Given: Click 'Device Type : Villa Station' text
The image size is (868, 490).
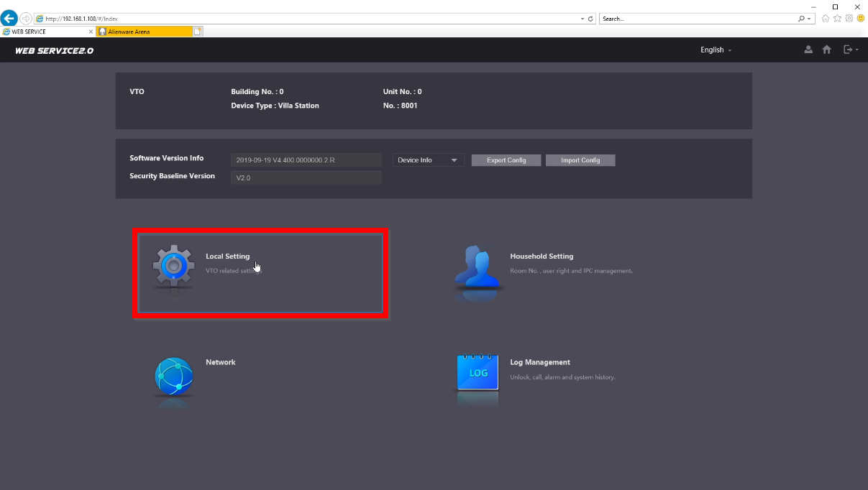Looking at the screenshot, I should coord(275,106).
